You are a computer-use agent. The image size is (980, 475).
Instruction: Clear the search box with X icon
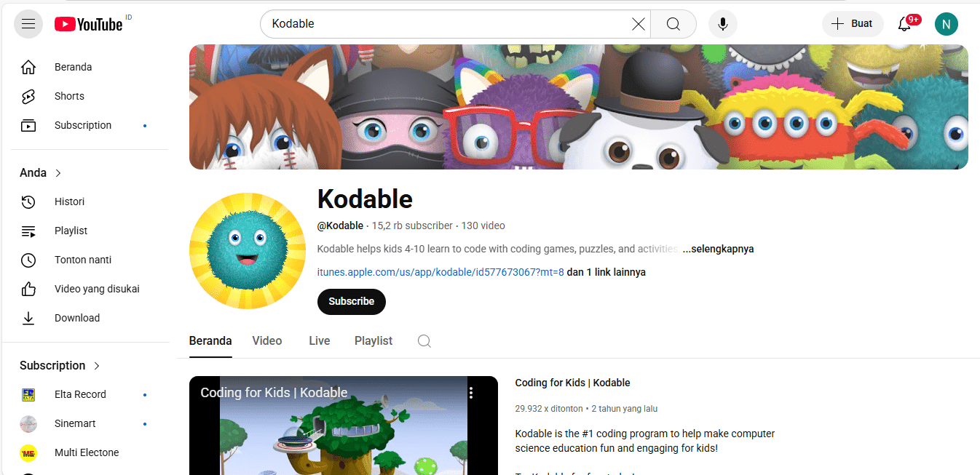639,24
